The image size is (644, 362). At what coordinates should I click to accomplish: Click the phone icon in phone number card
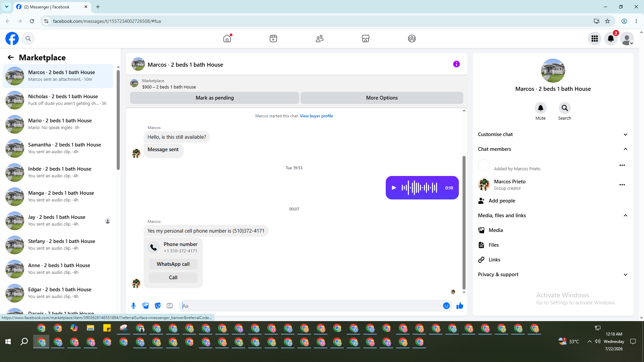(x=154, y=247)
